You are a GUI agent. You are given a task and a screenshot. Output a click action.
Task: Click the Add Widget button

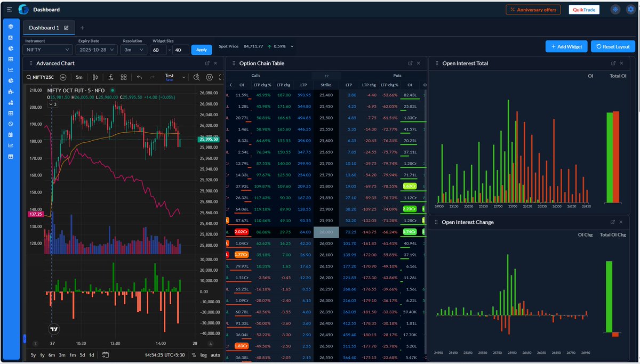566,46
